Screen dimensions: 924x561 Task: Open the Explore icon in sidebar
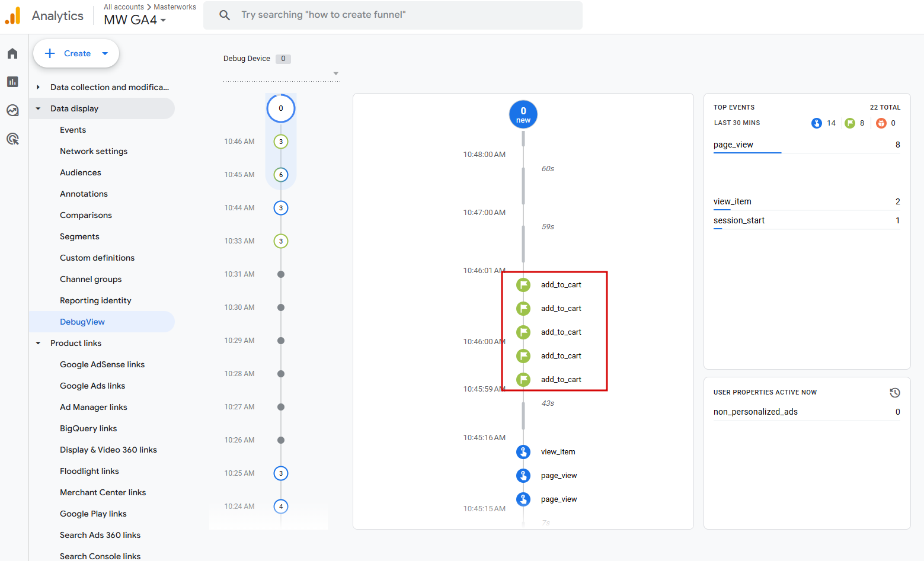(12, 110)
